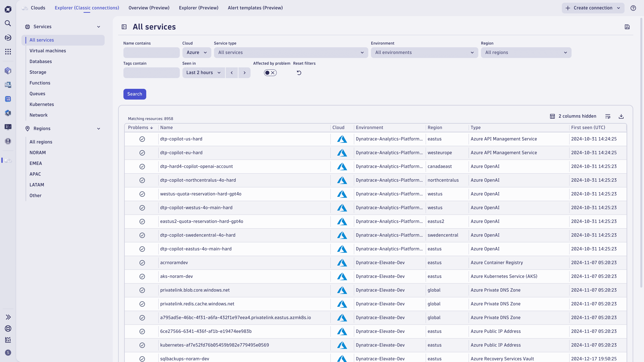Click the reset filters refresh icon
The image size is (644, 362).
[x=299, y=73]
